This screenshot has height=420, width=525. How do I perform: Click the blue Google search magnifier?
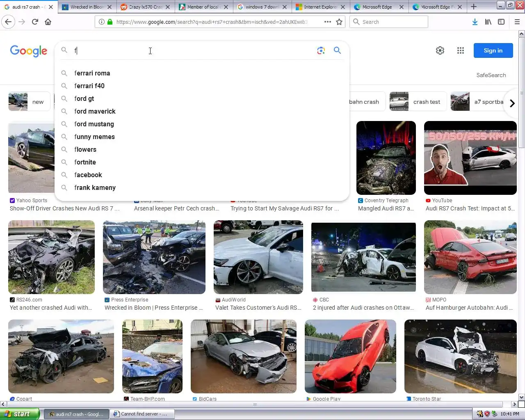(337, 50)
